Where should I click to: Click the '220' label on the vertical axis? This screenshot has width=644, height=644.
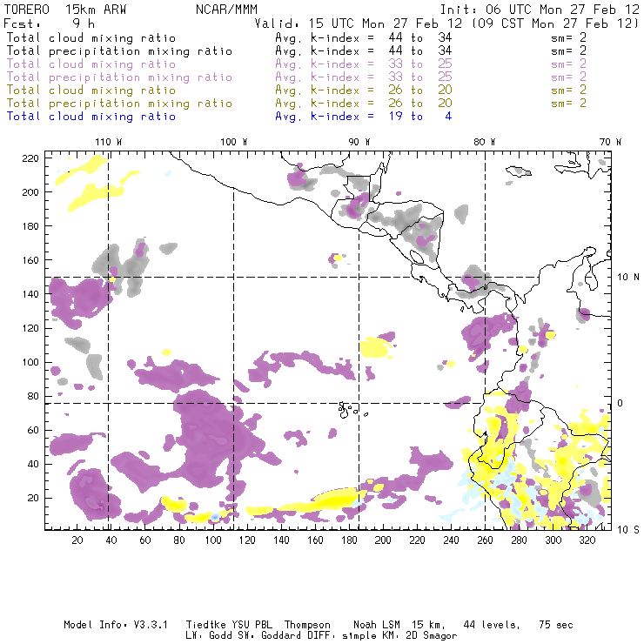pos(30,158)
